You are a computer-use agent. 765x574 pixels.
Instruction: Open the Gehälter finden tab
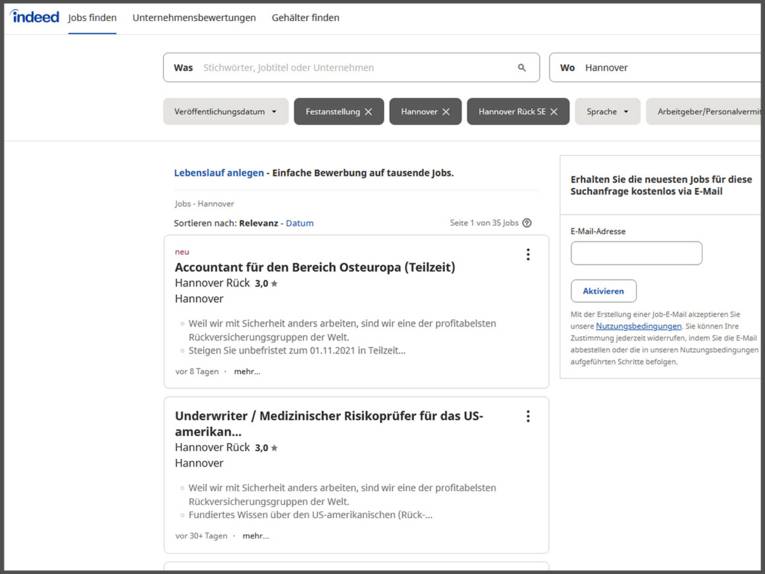tap(305, 18)
